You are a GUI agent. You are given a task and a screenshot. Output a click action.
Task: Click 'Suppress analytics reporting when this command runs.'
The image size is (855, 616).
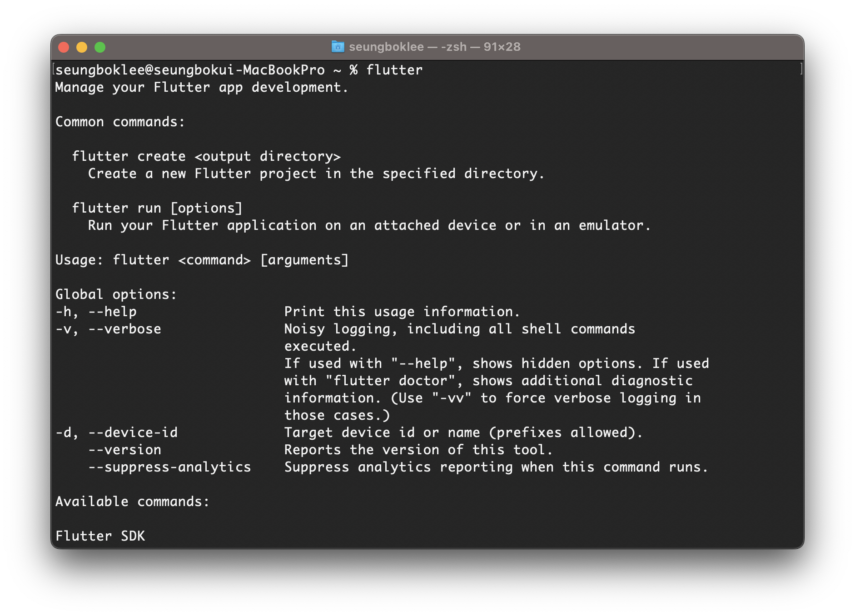tap(496, 467)
